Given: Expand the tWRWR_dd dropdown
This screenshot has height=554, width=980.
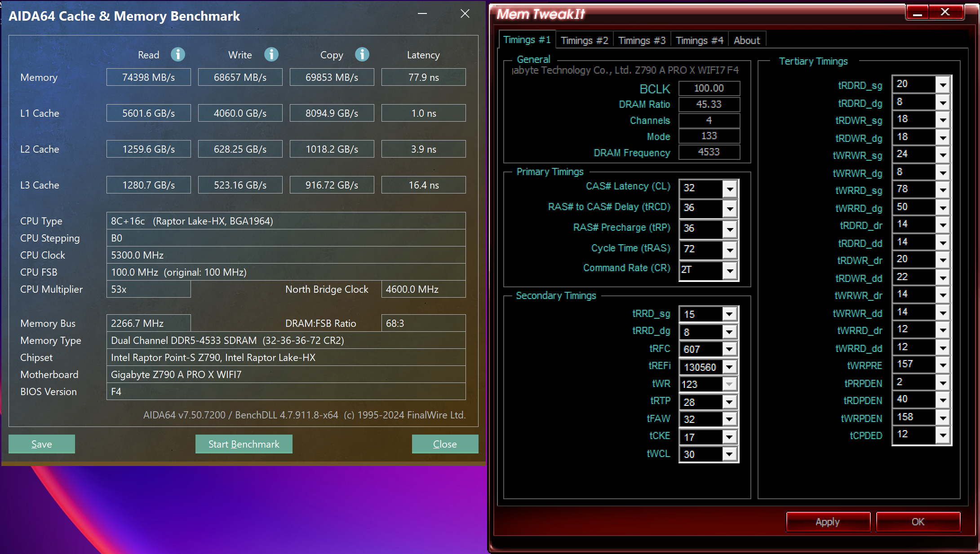Looking at the screenshot, I should [x=943, y=312].
